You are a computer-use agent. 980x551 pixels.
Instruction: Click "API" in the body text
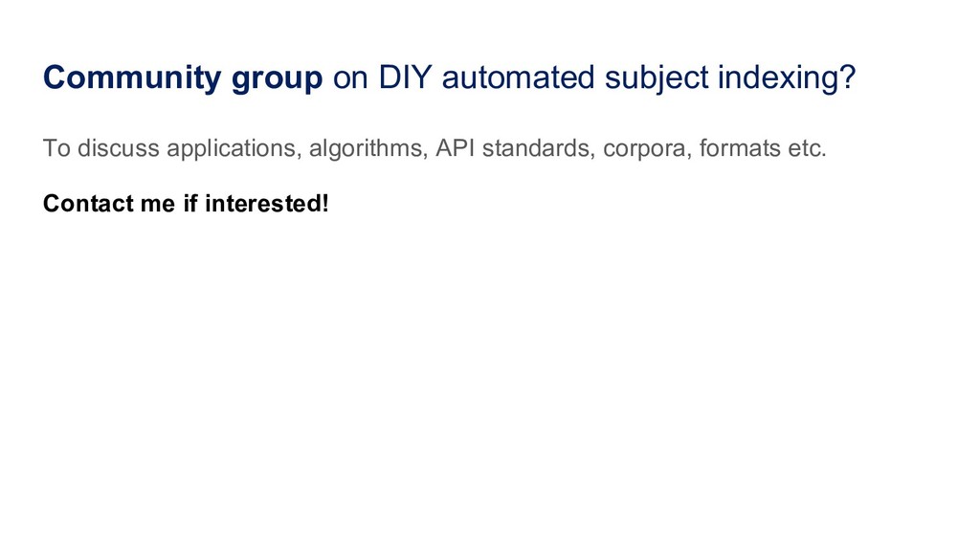pyautogui.click(x=454, y=149)
